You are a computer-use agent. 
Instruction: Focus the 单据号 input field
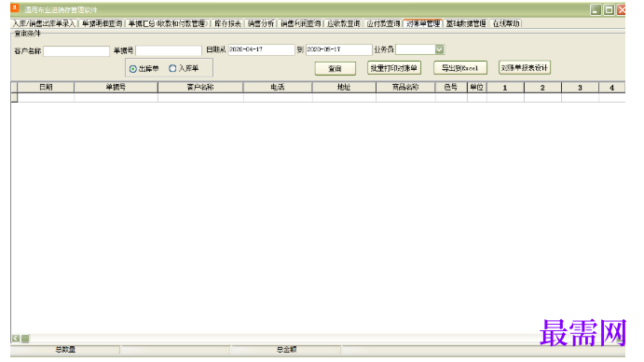point(169,50)
